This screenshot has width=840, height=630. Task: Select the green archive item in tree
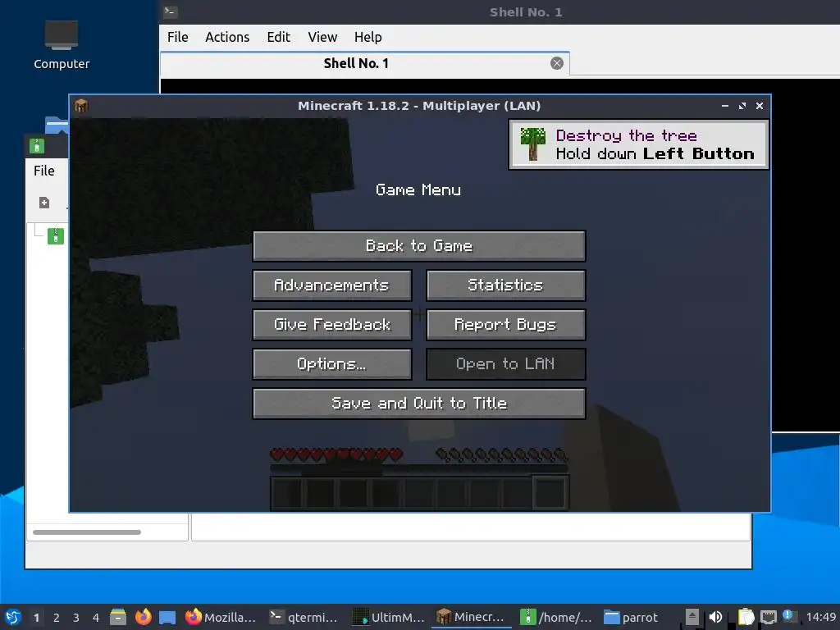click(x=56, y=236)
